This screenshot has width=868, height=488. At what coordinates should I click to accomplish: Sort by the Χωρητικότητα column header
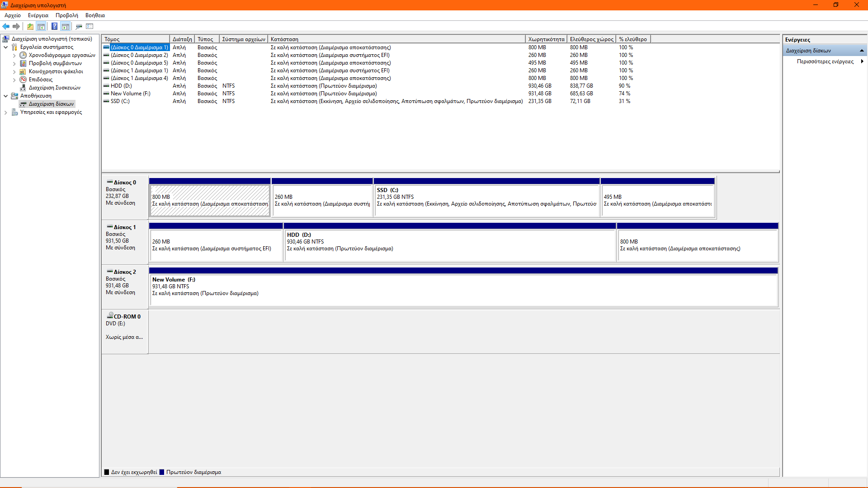546,39
